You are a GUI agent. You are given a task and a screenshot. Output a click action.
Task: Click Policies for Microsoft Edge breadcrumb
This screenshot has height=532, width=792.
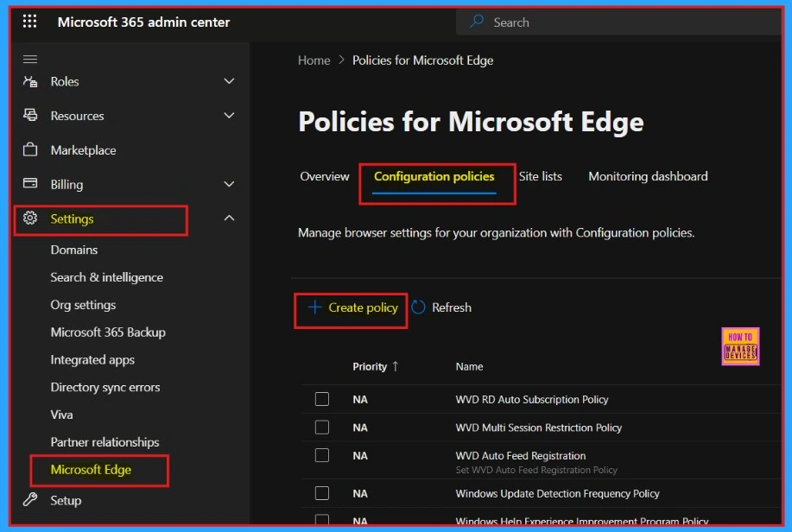pos(422,60)
